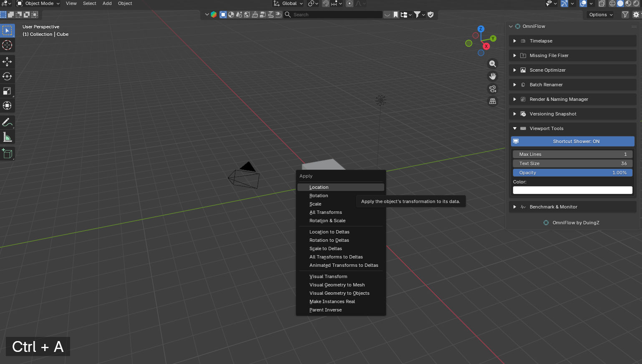
Task: Toggle proportional editing in header
Action: coord(350,3)
